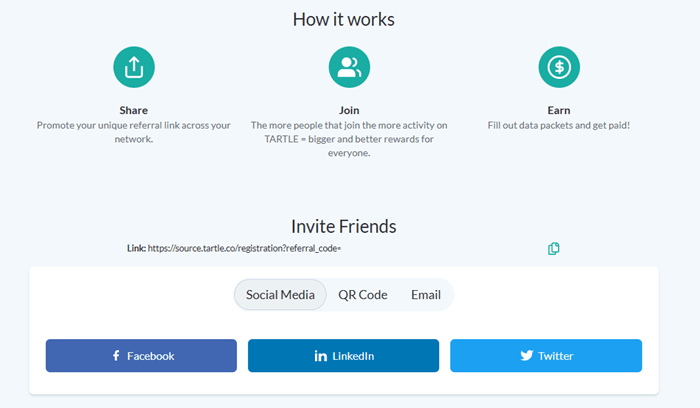The image size is (700, 408).
Task: Switch to the QR Code tab
Action: point(362,295)
